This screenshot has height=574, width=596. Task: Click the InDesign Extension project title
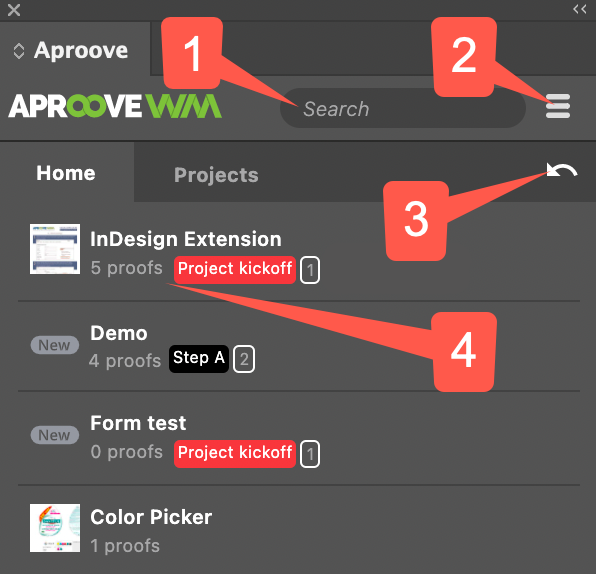186,239
